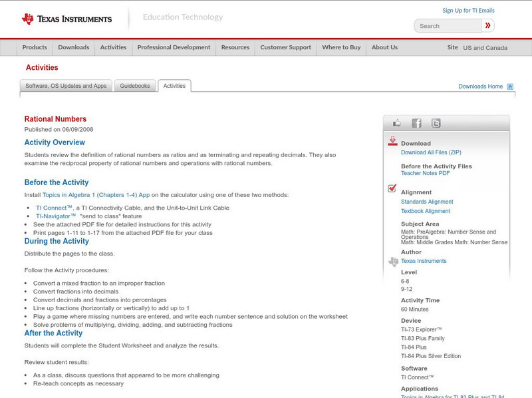Open the Standards Alignment link

coord(427,202)
